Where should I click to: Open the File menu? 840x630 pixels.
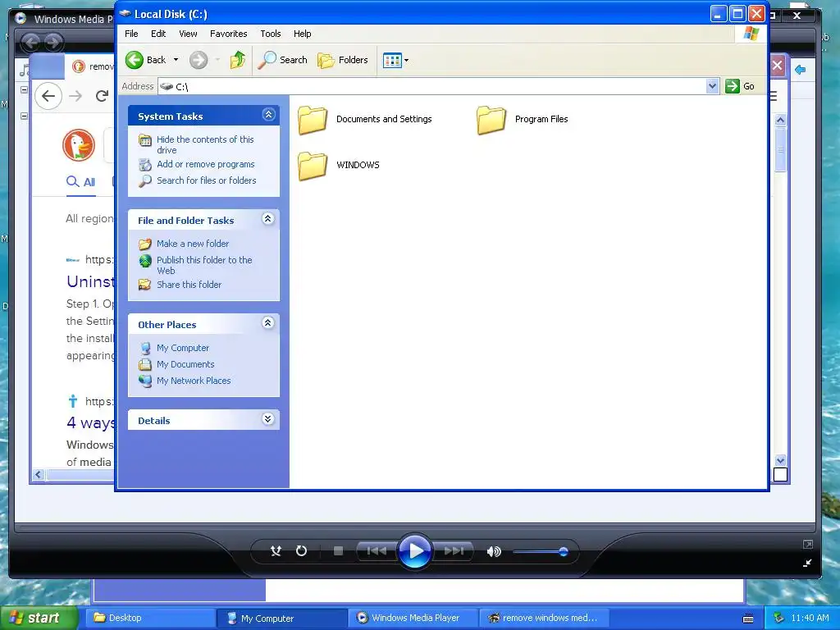(131, 34)
